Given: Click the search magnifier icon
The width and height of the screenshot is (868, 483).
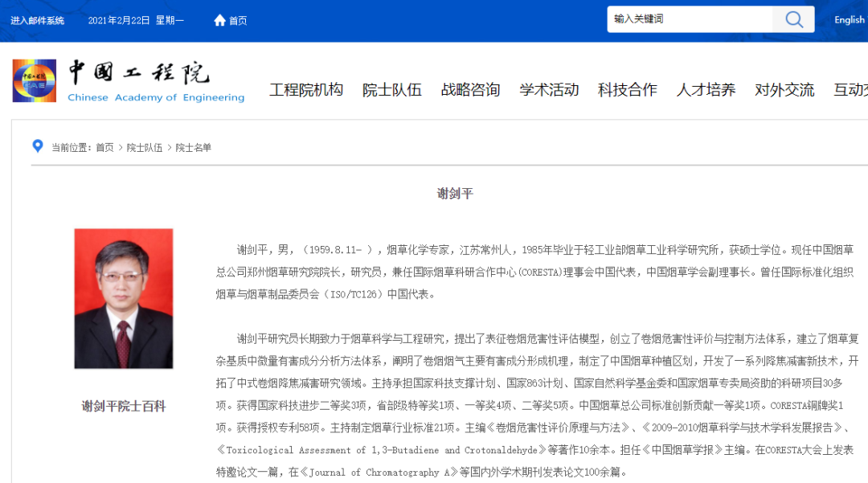Looking at the screenshot, I should pyautogui.click(x=793, y=19).
